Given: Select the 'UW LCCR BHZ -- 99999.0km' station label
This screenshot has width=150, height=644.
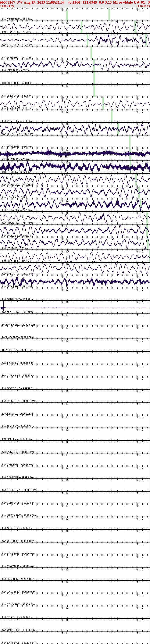Looking at the screenshot, I should (x=19, y=491).
